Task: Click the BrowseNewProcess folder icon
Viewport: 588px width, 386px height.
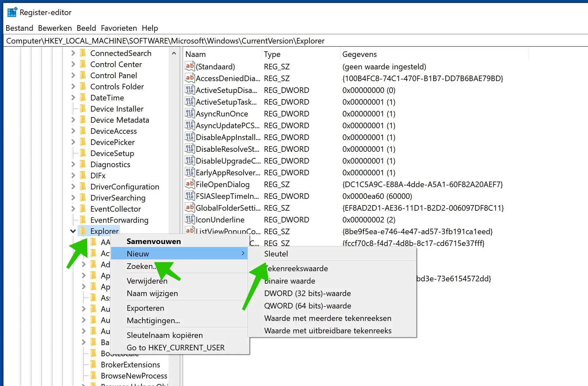Action: pyautogui.click(x=94, y=376)
